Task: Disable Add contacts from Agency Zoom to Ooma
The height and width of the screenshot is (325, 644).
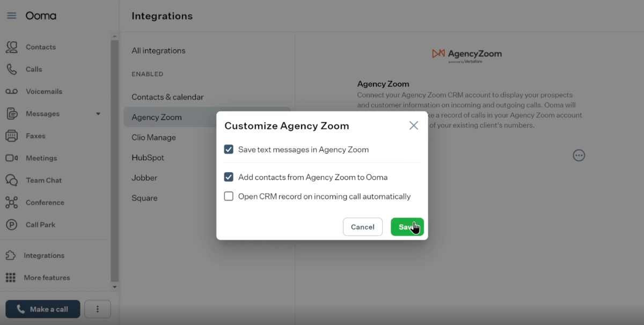Action: coord(229,177)
